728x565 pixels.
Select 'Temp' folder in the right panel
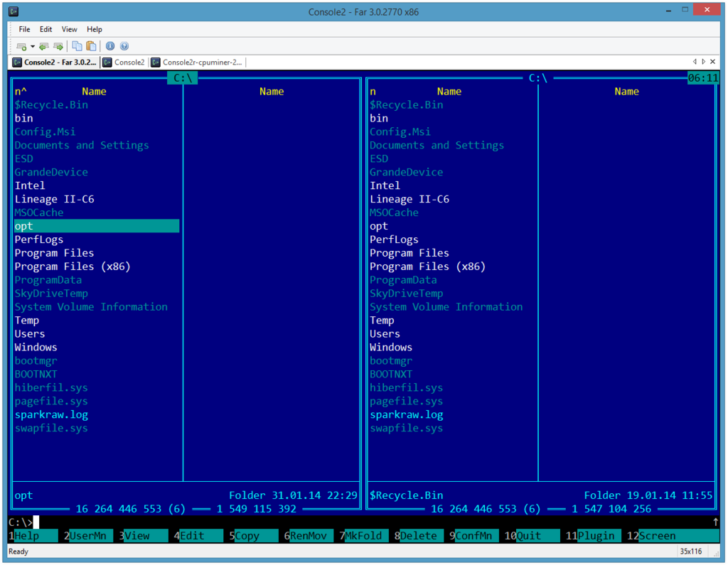click(x=382, y=321)
